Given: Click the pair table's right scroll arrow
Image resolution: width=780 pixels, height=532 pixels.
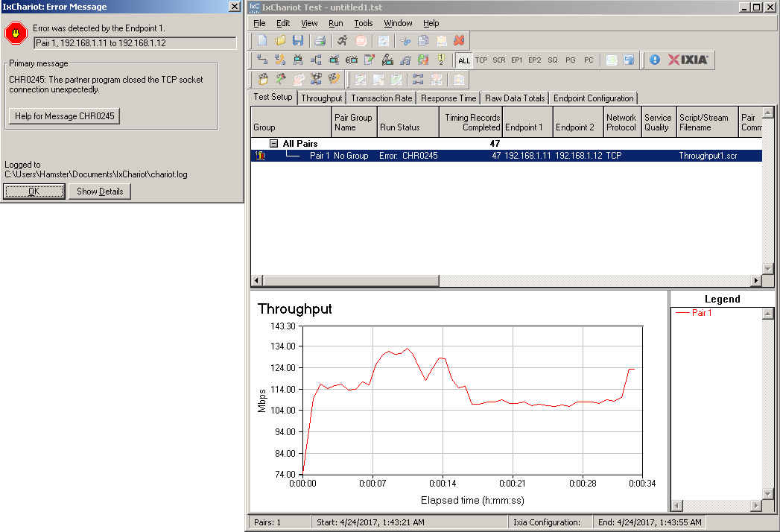Looking at the screenshot, I should pos(756,281).
